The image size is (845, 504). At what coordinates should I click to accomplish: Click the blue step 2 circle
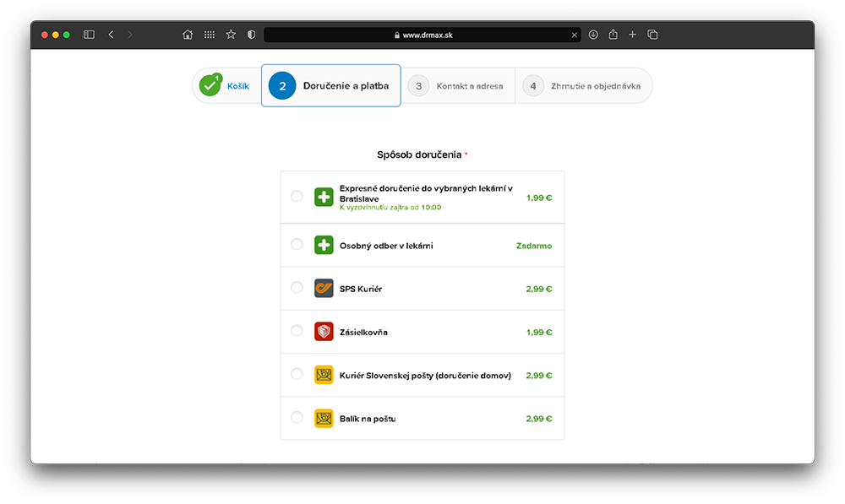(282, 85)
